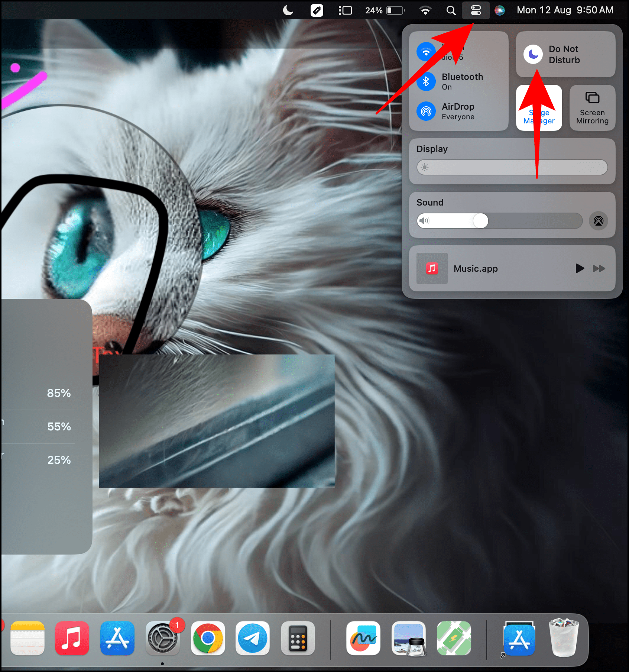This screenshot has width=629, height=672.
Task: Click the date and time in menu bar
Action: point(564,10)
